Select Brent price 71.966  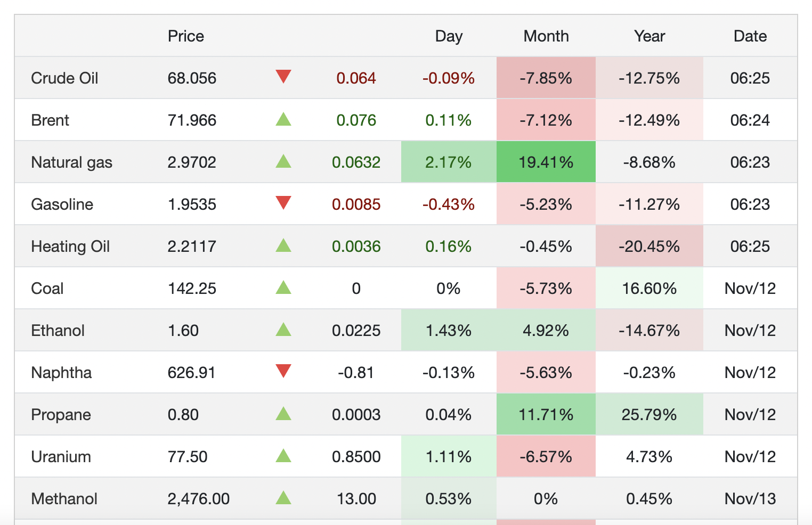click(x=192, y=120)
